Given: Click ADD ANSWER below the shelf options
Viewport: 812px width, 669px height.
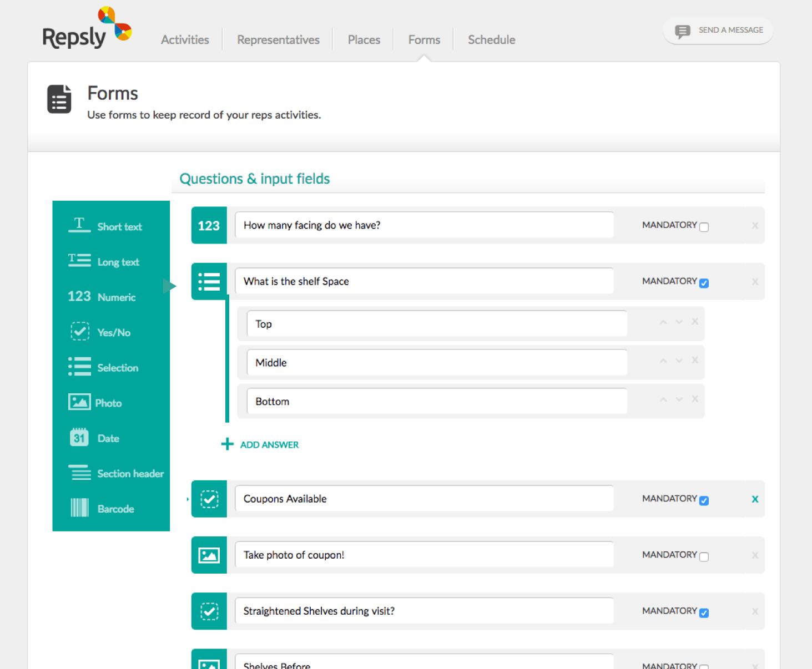Looking at the screenshot, I should [259, 444].
